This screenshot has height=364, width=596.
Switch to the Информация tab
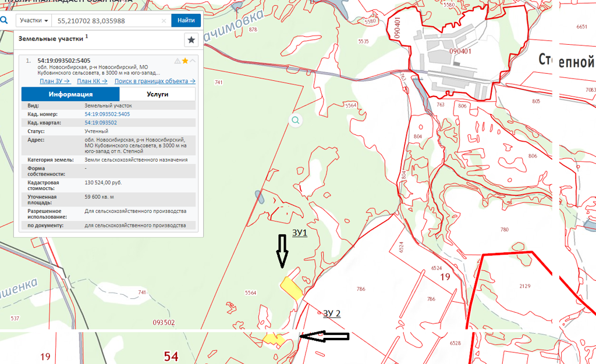[70, 94]
